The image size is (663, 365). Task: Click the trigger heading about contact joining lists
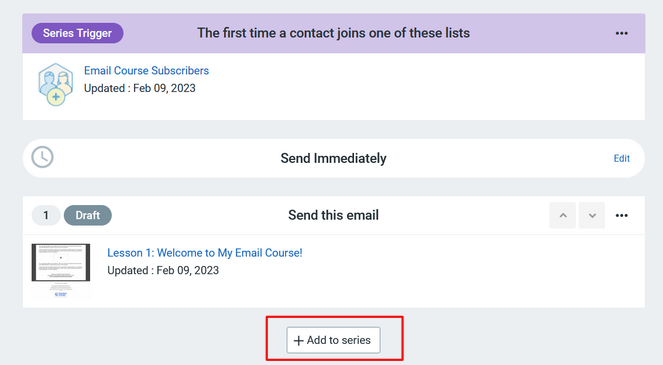click(x=333, y=33)
